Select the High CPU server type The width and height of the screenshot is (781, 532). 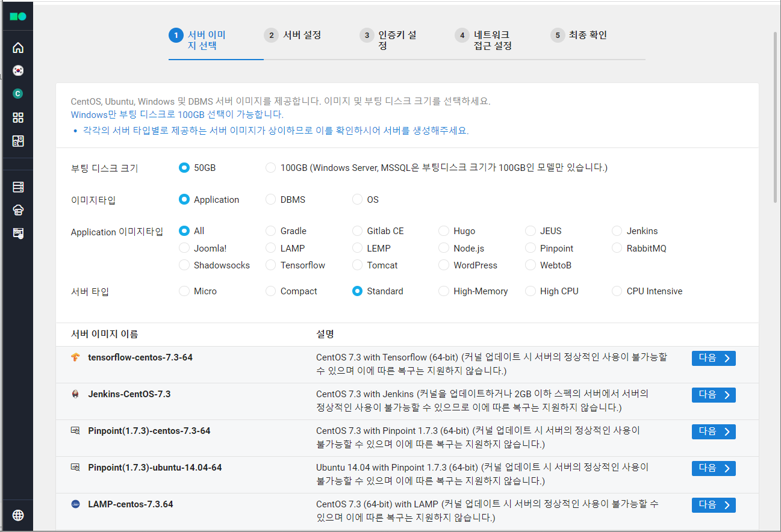pos(531,291)
